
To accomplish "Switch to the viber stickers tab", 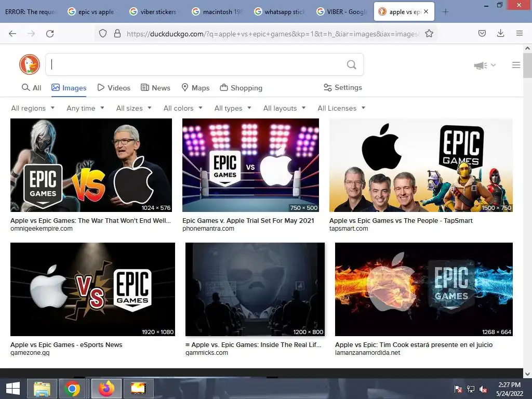I will [x=154, y=12].
